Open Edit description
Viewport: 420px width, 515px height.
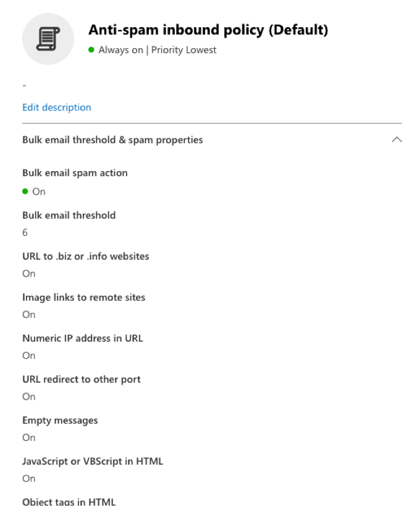[56, 107]
